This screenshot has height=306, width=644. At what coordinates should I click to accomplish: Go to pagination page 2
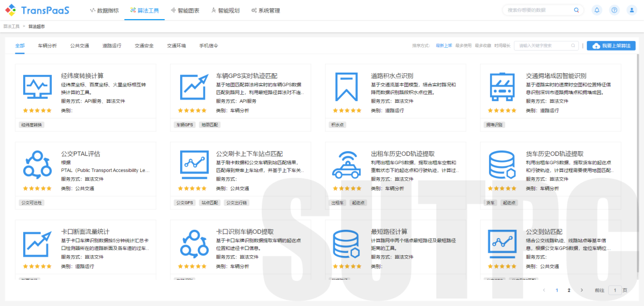point(569,291)
